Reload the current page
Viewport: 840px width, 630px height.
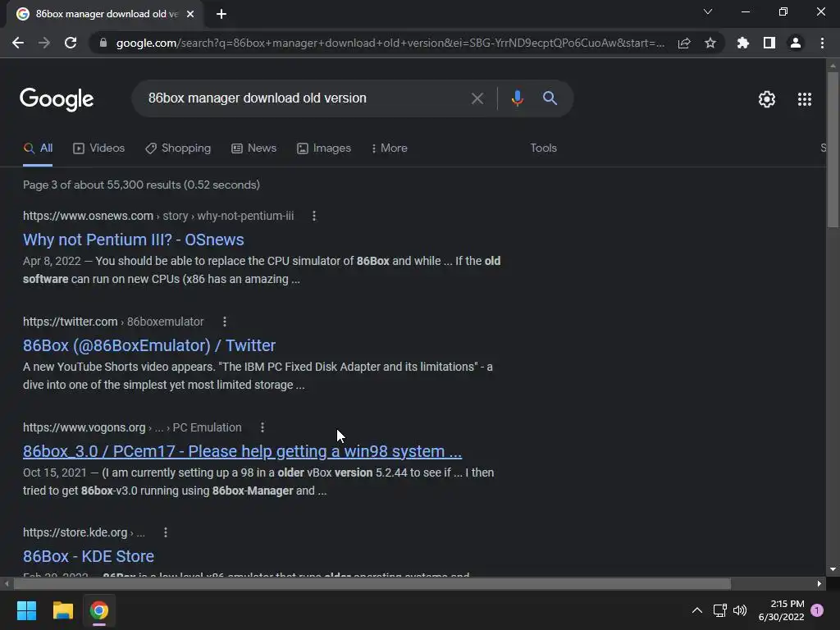tap(71, 43)
